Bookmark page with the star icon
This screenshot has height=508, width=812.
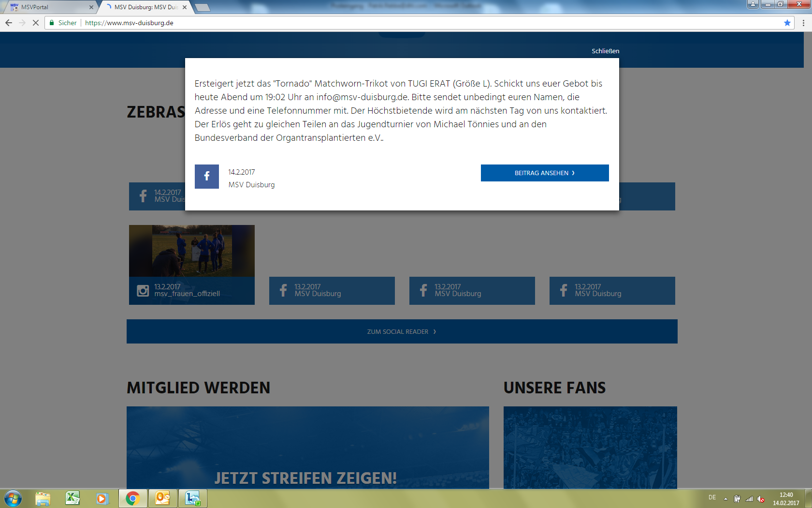(x=787, y=23)
